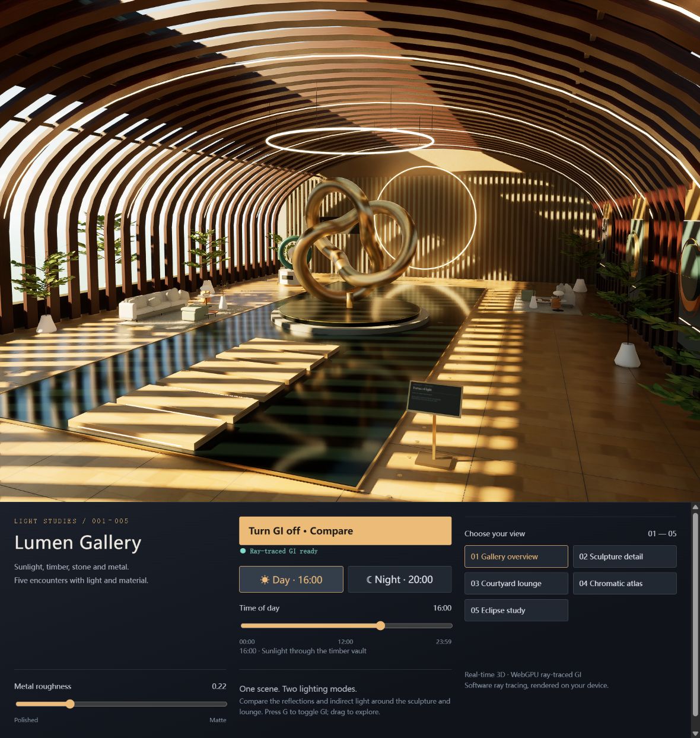Click the "12:00" tick label
Screen dimensions: 700x738
pyautogui.click(x=345, y=642)
